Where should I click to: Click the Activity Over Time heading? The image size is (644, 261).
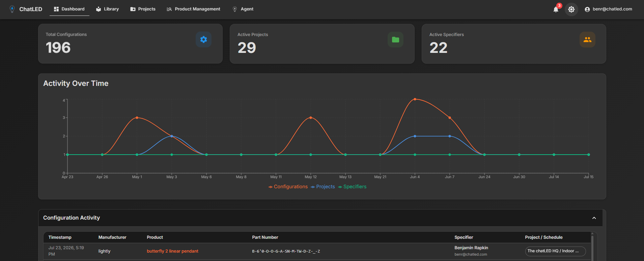76,84
